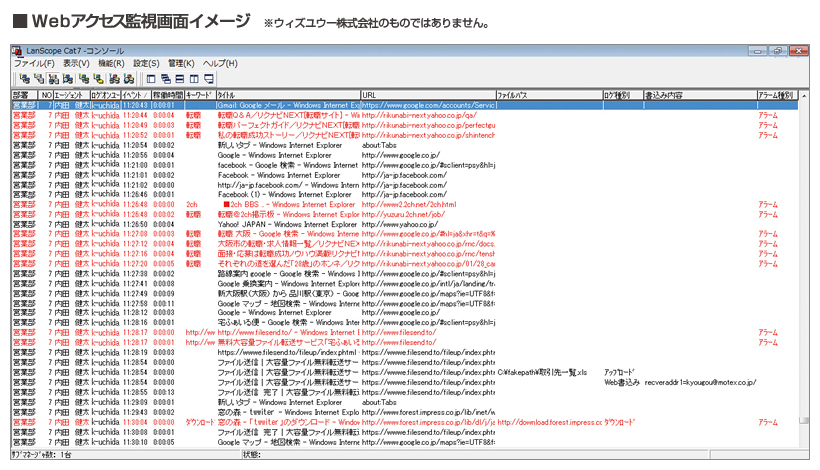
Task: Select the Google 乗換案内 row title
Action: pos(289,283)
